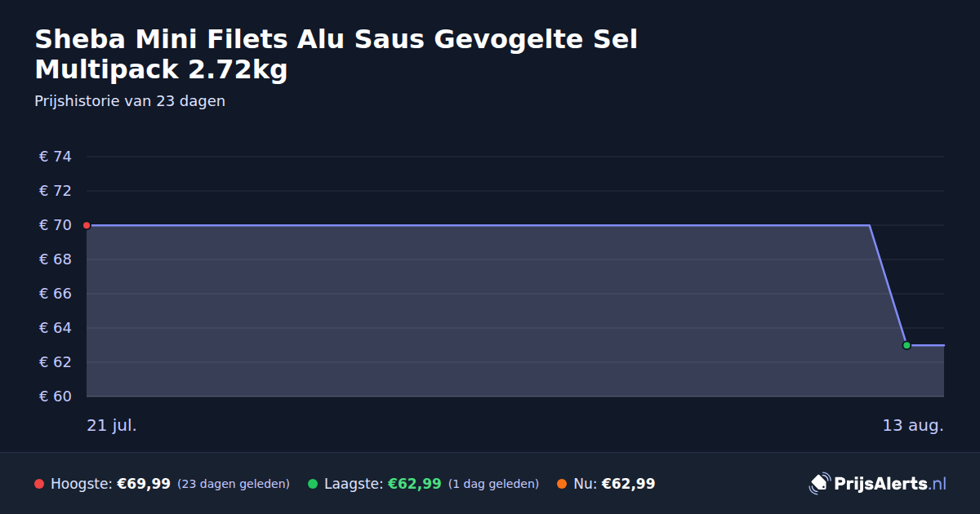The image size is (980, 514).
Task: Select the green lowest-price marker on chart
Action: (x=906, y=345)
